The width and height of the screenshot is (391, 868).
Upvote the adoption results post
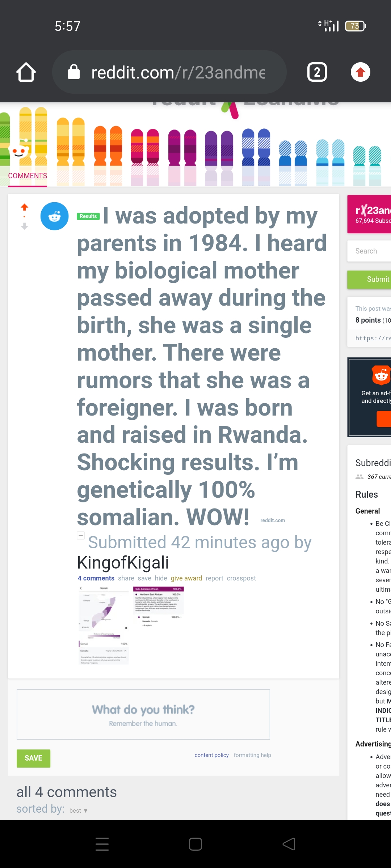[x=24, y=207]
